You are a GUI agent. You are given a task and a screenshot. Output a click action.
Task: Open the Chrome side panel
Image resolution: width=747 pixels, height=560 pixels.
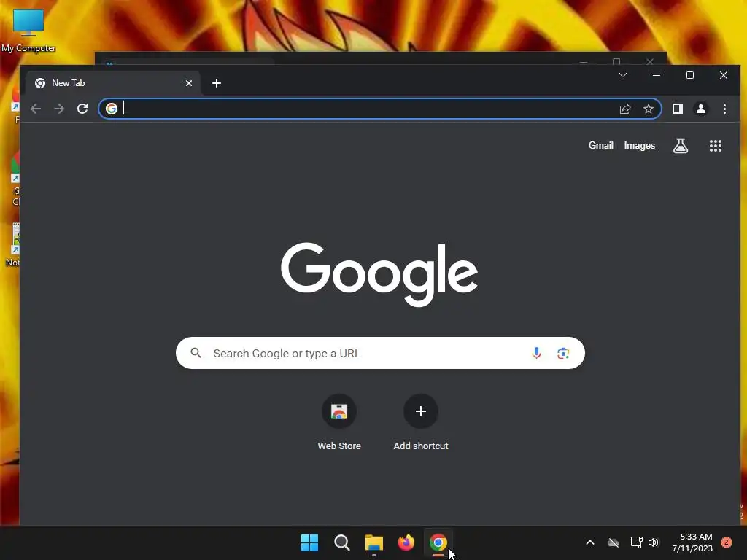678,109
